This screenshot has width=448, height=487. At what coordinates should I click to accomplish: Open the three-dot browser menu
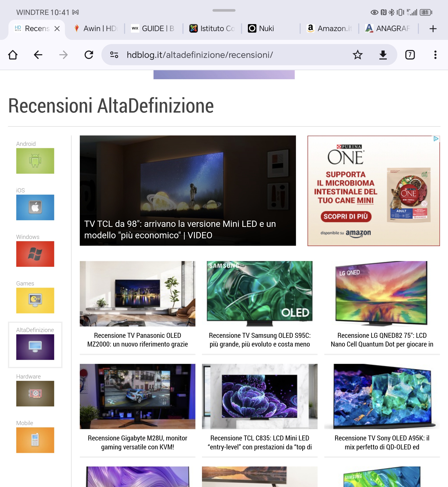pos(435,55)
